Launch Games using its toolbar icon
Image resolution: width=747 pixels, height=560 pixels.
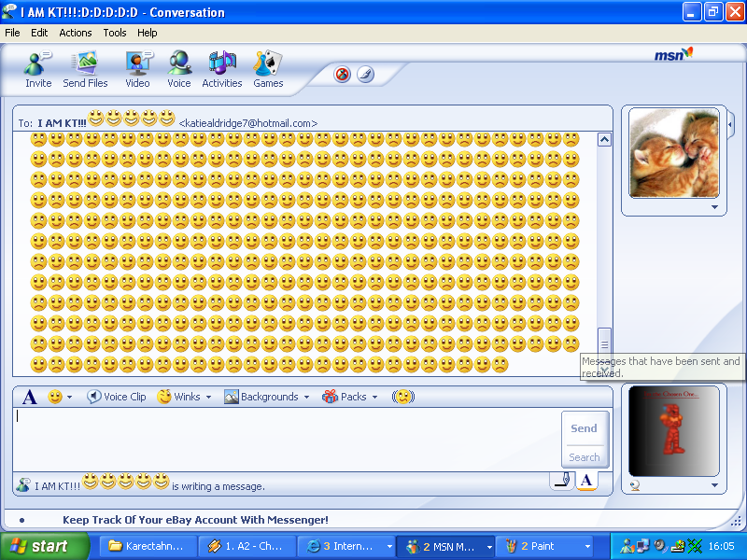[x=267, y=69]
